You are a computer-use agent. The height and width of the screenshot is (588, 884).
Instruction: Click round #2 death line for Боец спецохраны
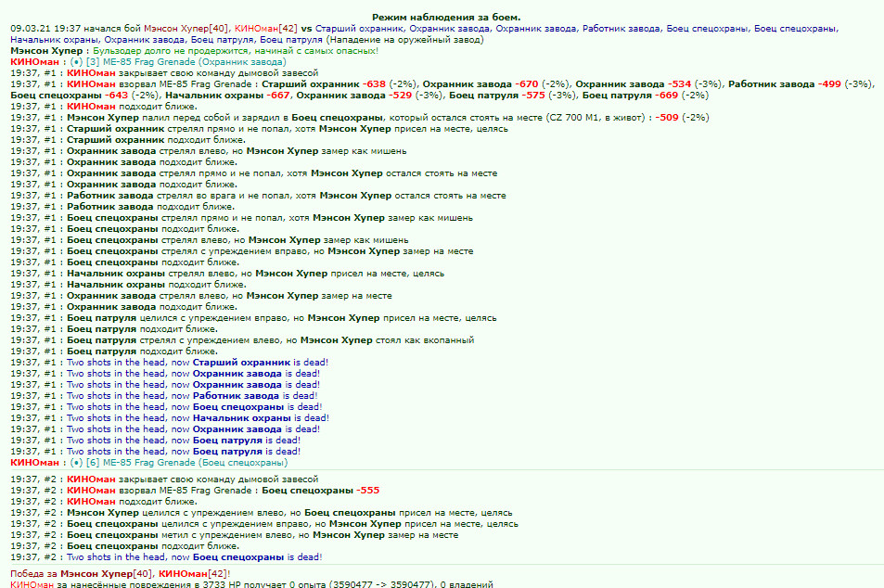tap(166, 557)
